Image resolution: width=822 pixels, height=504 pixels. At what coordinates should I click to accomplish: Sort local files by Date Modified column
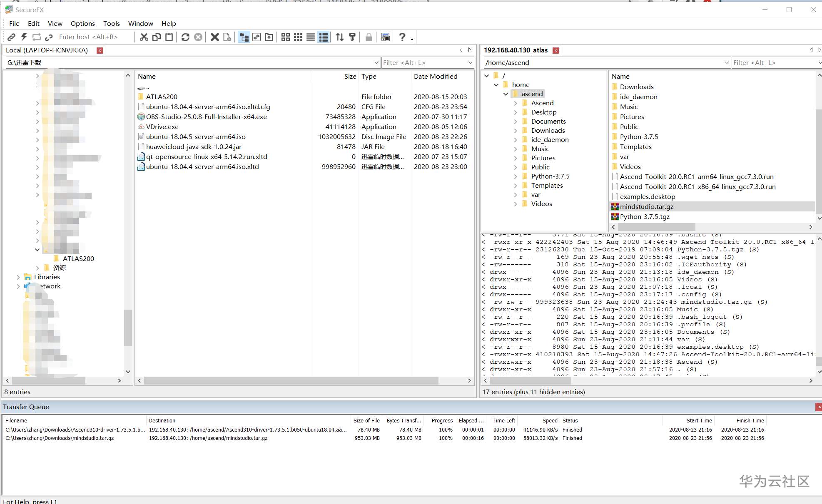tap(435, 77)
